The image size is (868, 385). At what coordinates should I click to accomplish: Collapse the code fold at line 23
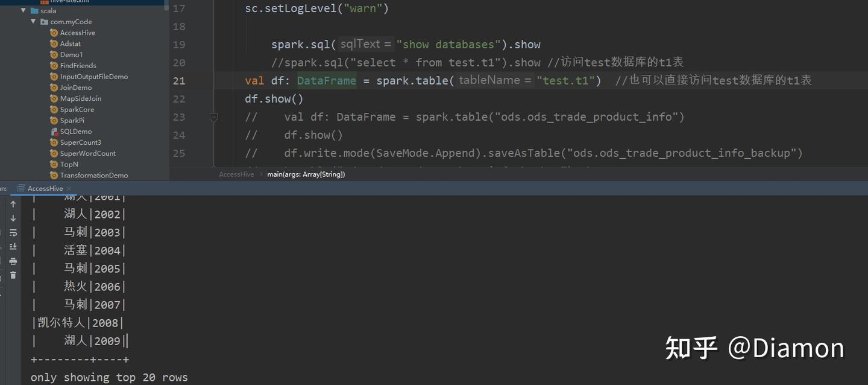[213, 117]
